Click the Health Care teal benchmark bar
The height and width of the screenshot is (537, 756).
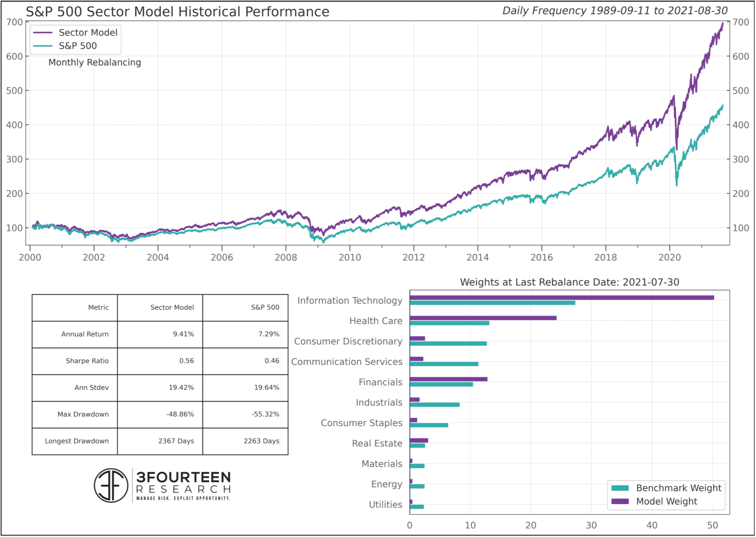tap(450, 323)
